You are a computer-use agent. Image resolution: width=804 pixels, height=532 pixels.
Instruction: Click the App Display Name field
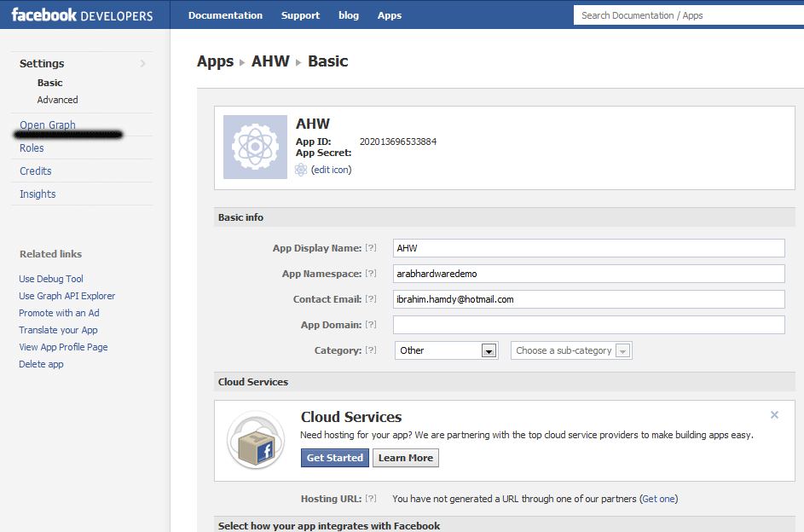[588, 248]
